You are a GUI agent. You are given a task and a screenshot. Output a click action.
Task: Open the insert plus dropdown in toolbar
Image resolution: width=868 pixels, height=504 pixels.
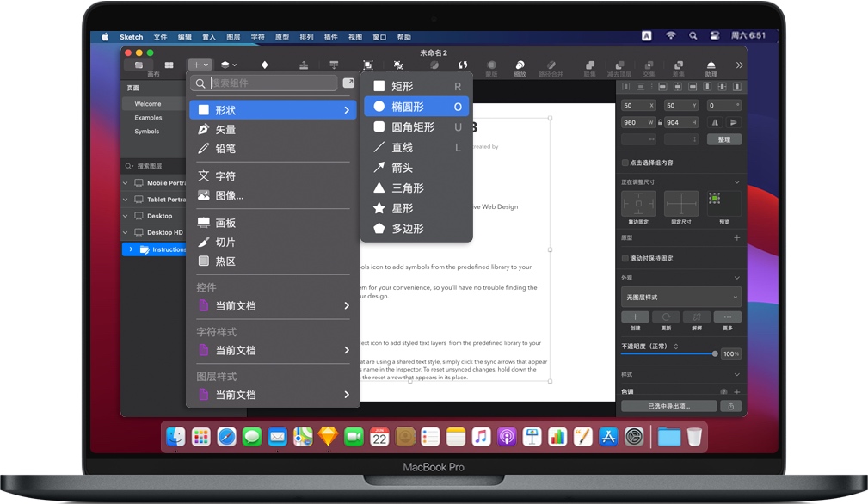tap(200, 65)
